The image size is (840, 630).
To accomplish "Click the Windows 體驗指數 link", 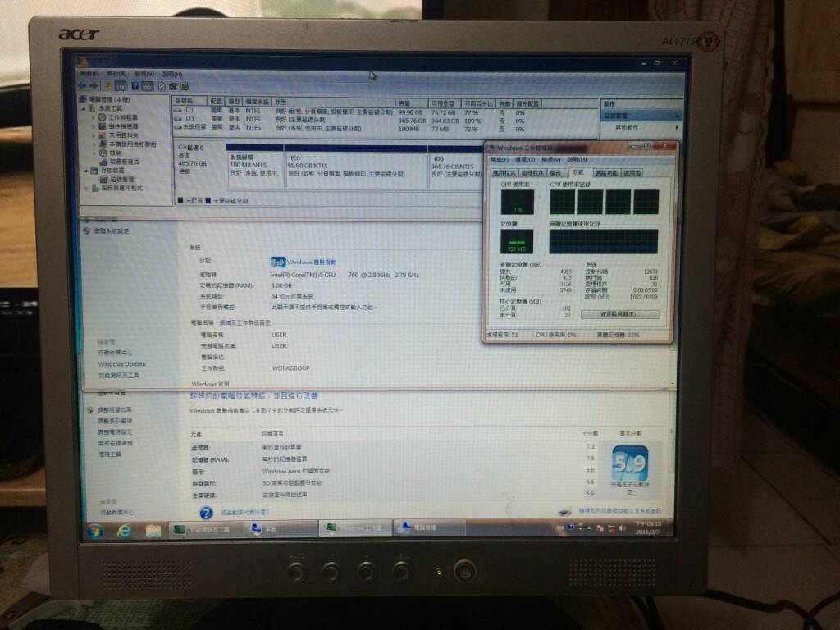I will click(311, 262).
